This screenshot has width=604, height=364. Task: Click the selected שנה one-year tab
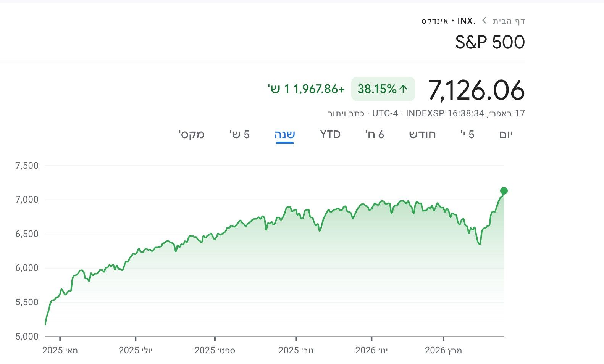pos(285,134)
